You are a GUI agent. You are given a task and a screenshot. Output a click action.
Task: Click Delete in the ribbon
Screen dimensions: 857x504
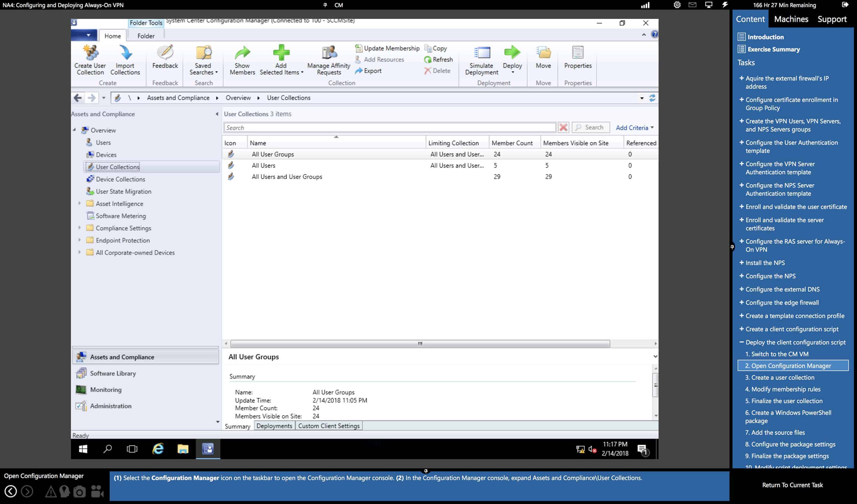pyautogui.click(x=437, y=71)
